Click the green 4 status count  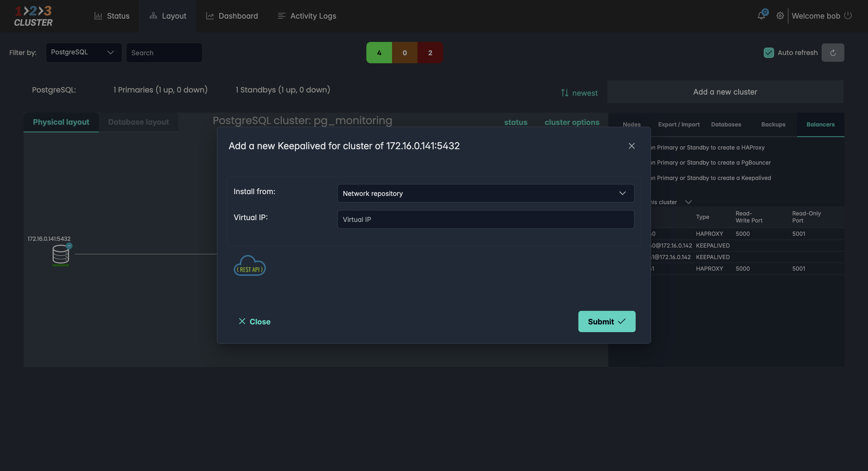(x=379, y=53)
